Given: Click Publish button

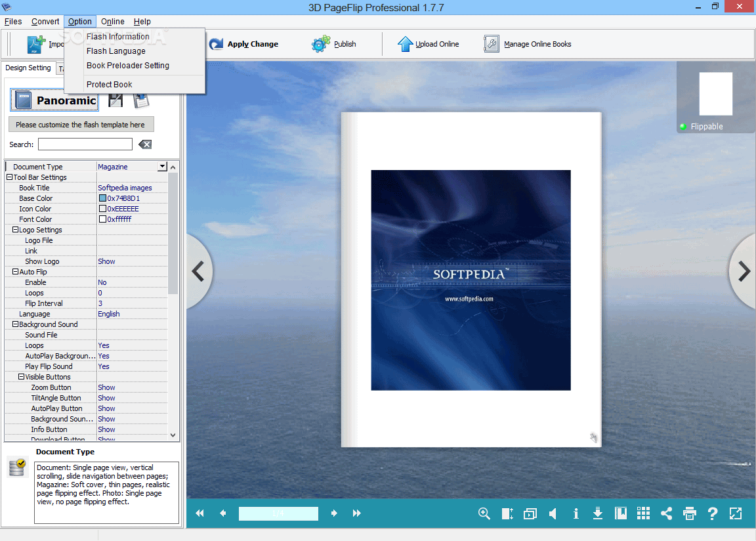Looking at the screenshot, I should tap(333, 44).
